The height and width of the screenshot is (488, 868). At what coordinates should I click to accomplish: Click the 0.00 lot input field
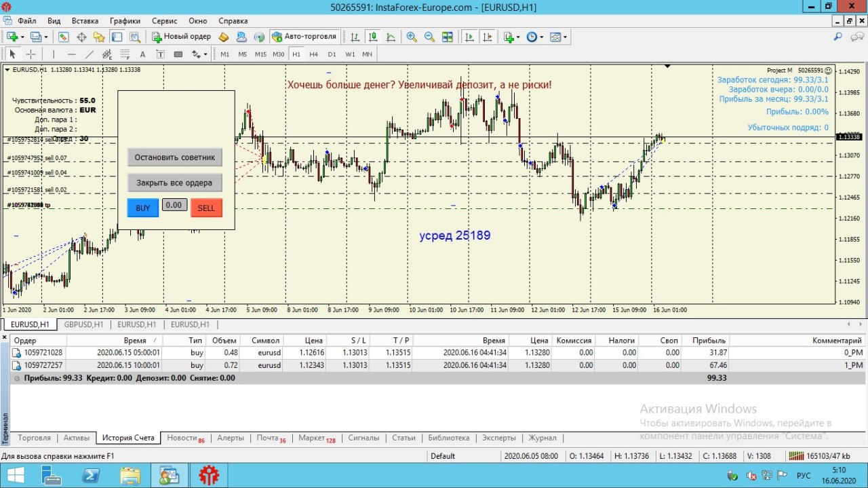[x=174, y=204]
